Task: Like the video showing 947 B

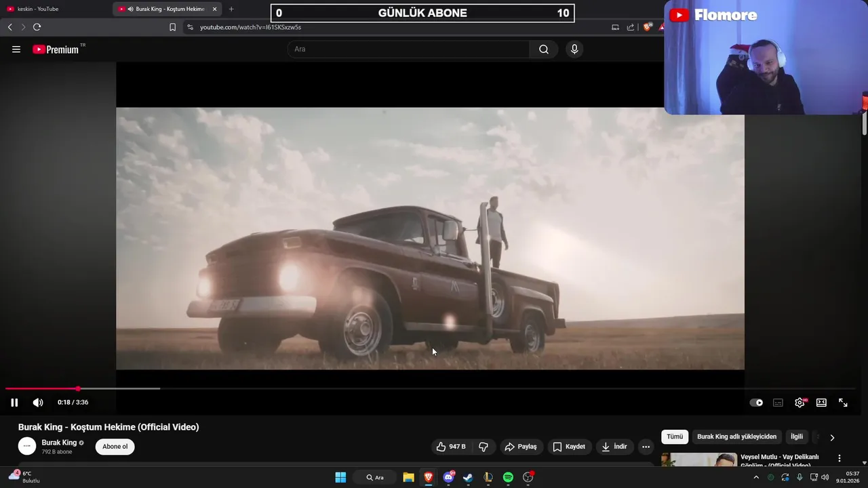Action: coord(450,447)
